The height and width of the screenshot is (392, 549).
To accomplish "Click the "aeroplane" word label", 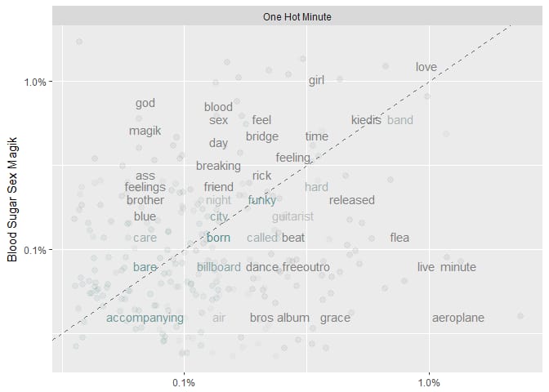I will (x=458, y=318).
